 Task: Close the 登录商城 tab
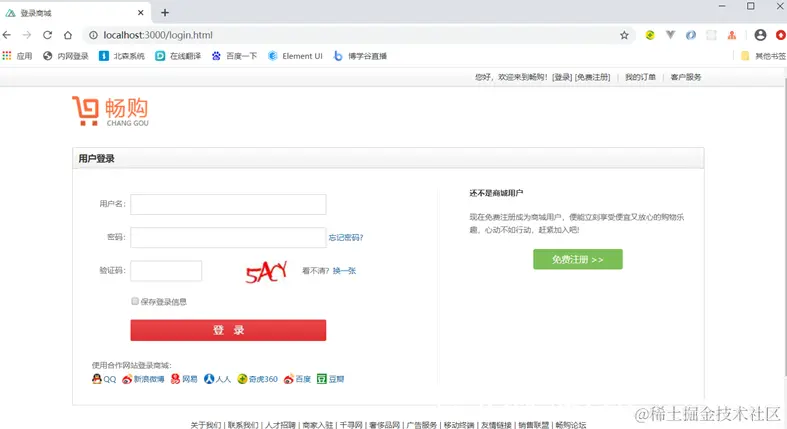point(141,13)
